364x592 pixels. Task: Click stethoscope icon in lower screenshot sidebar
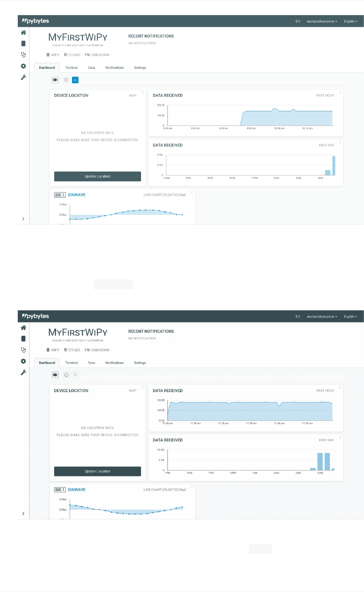24,350
